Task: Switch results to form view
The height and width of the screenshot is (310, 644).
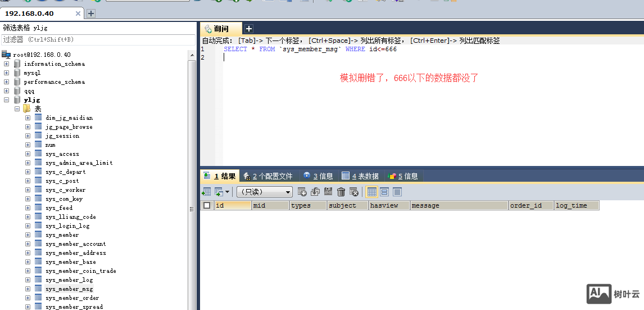Action: [x=384, y=192]
